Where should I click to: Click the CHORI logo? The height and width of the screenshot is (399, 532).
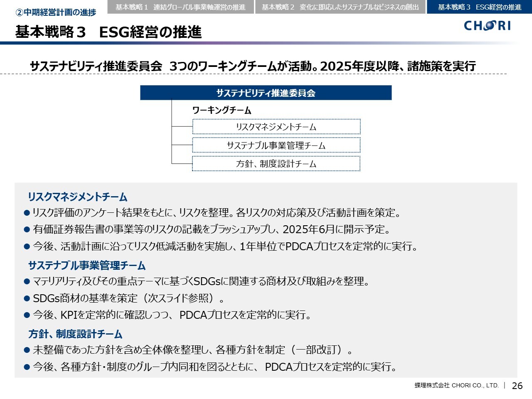[487, 26]
